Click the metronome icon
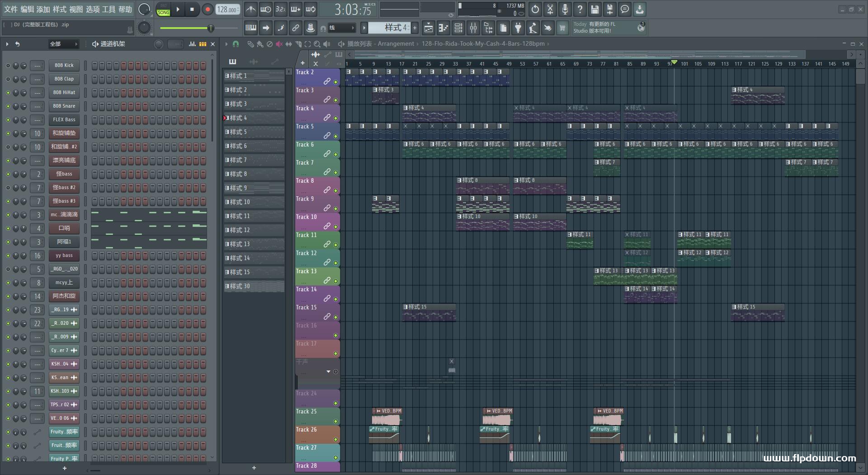Viewport: 868px width, 475px height. (250, 9)
